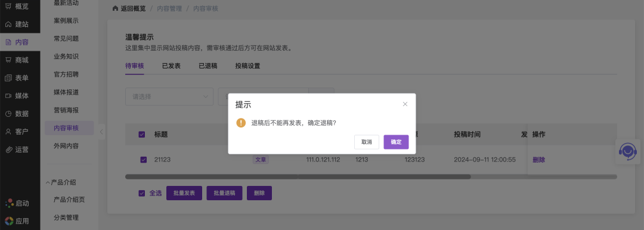Click the IP 111.0.121.112 cell

(x=323, y=160)
